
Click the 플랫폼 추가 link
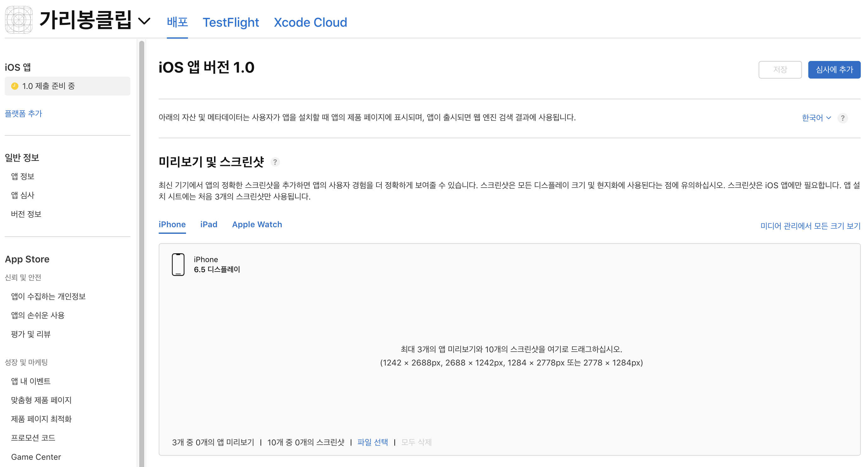pos(23,113)
